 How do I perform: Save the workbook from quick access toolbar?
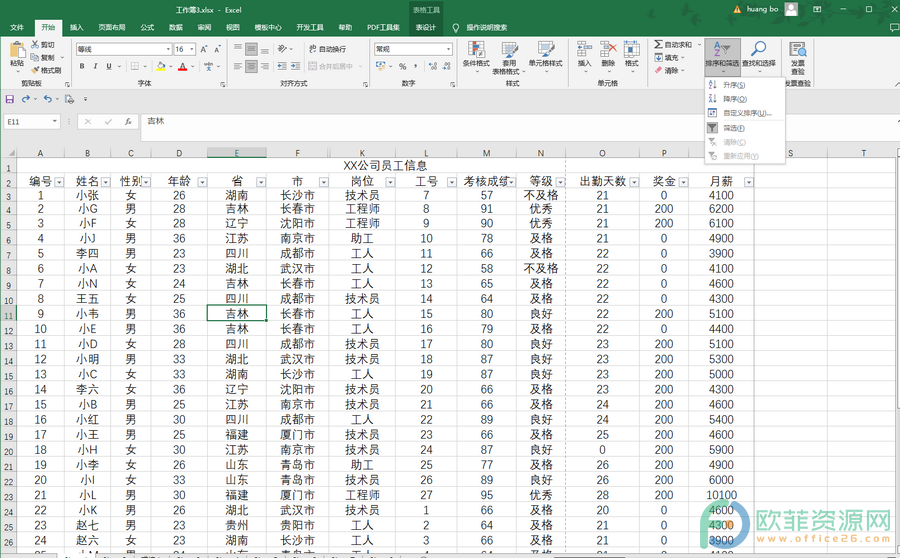10,99
